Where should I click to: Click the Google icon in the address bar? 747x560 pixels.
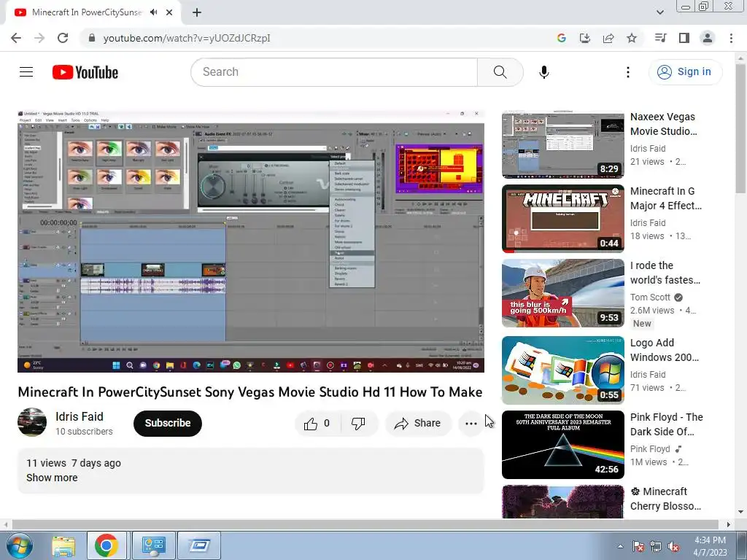click(x=561, y=38)
